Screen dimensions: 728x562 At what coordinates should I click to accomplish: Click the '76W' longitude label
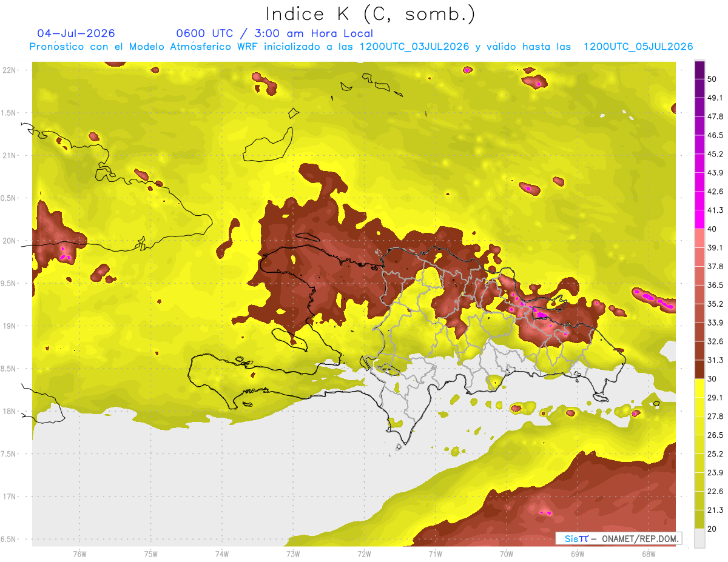[79, 554]
